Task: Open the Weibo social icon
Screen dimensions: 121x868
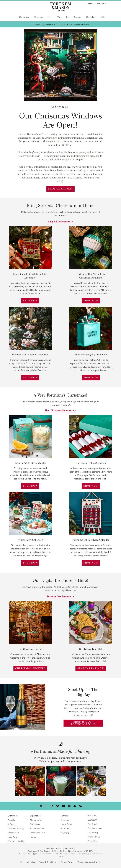Action: coord(75,806)
